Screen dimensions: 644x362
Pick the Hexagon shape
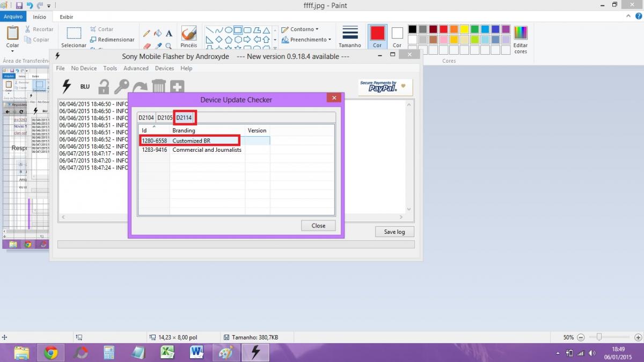(x=238, y=40)
